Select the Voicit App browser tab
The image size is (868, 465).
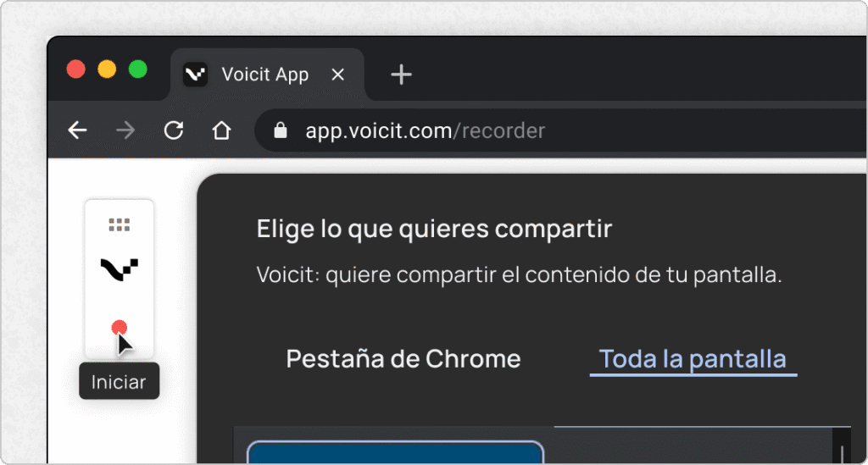(264, 75)
